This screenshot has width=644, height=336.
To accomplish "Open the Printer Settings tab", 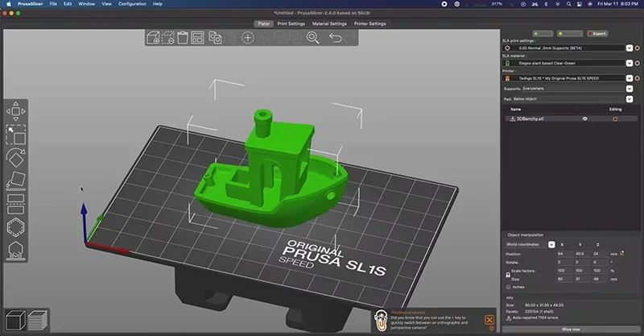I will pyautogui.click(x=370, y=24).
